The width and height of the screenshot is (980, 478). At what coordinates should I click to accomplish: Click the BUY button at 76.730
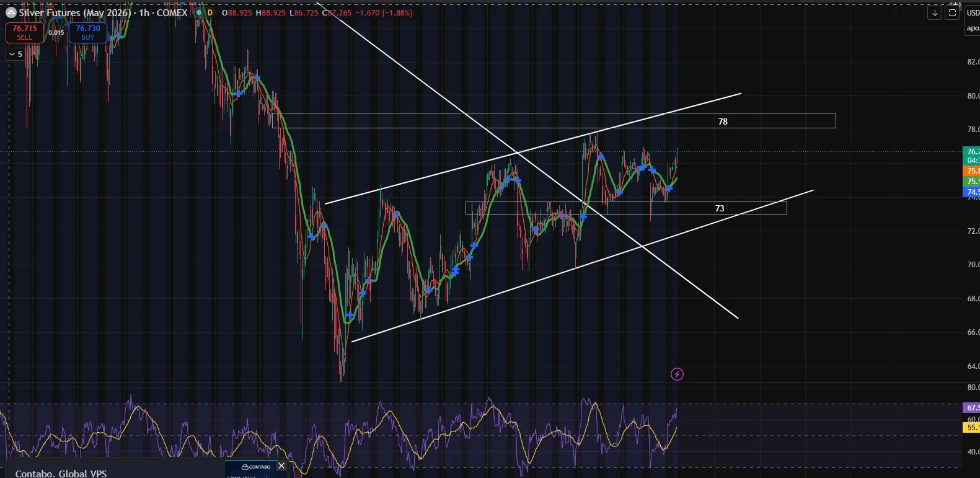point(88,32)
